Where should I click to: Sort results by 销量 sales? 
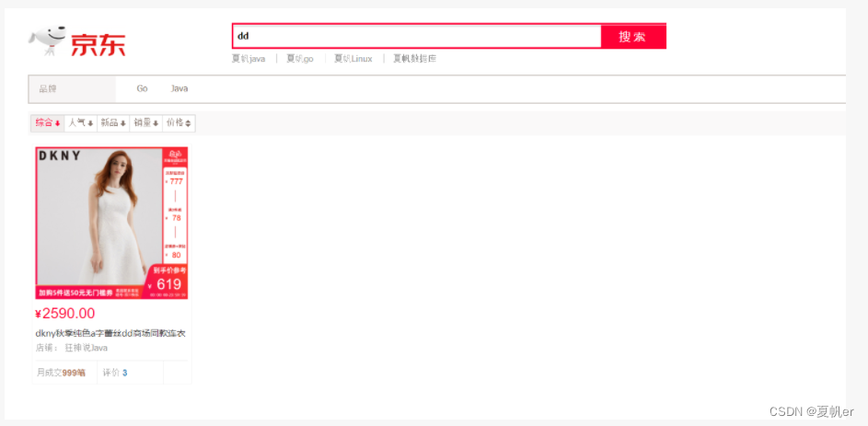pos(146,122)
